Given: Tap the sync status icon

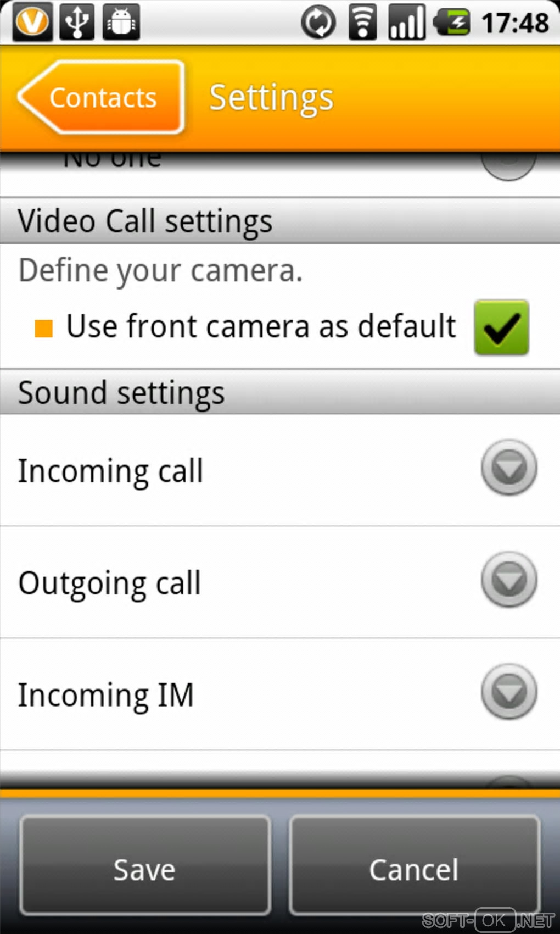Looking at the screenshot, I should pyautogui.click(x=318, y=23).
